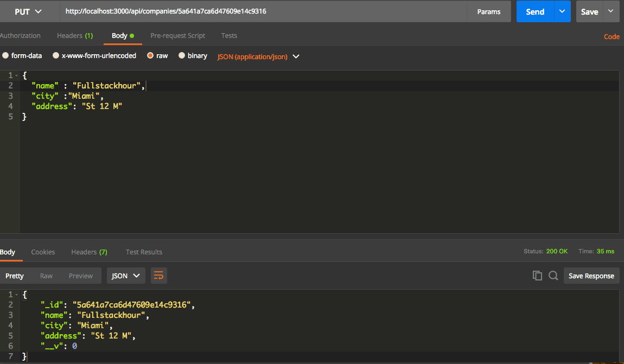Image resolution: width=624 pixels, height=364 pixels.
Task: Click the "name": "Fullstackhour" response line
Action: (x=95, y=316)
